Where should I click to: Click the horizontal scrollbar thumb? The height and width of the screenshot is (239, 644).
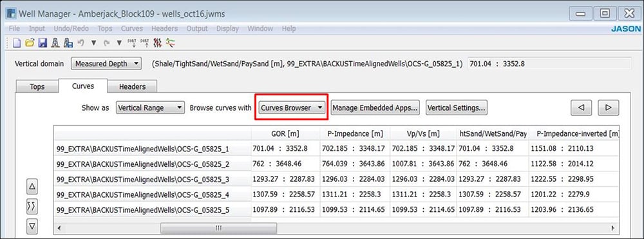[218, 228]
